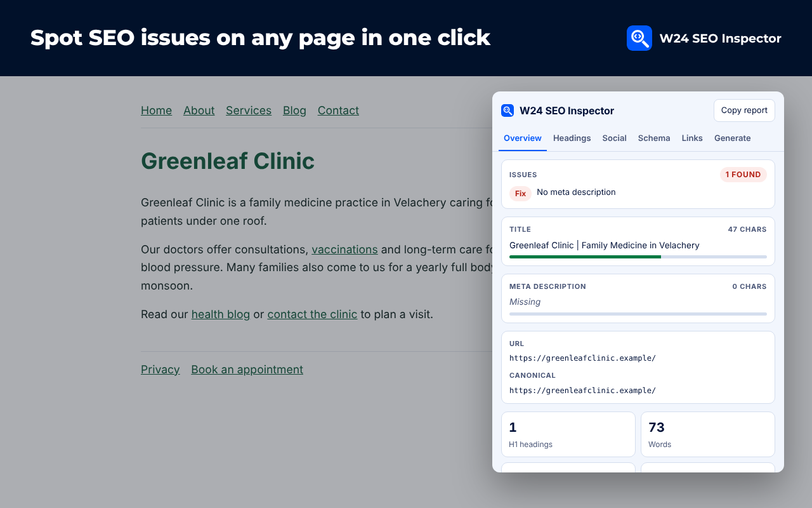Click the magnifier icon in the popup header
812x508 pixels.
507,110
